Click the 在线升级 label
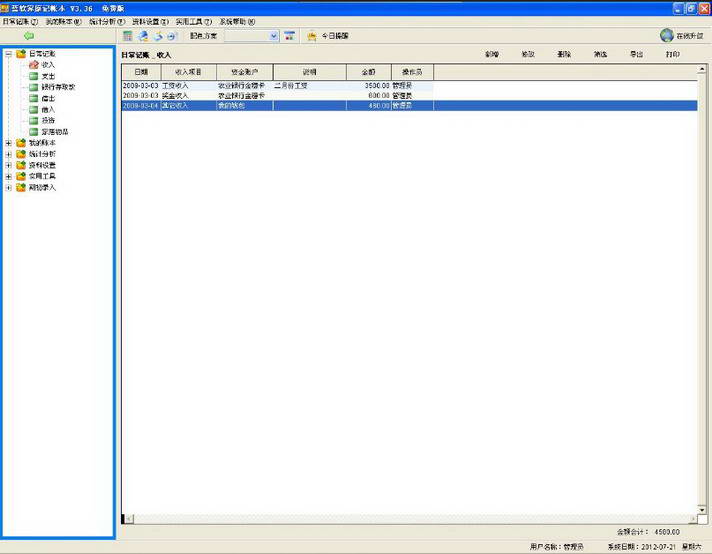This screenshot has width=712, height=554. 690,36
